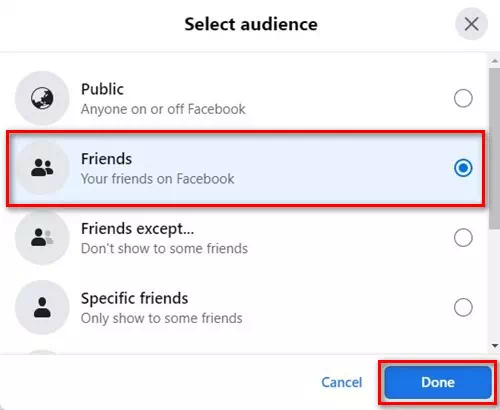Image resolution: width=500 pixels, height=410 pixels.
Task: Click the scrollbar down arrow
Action: coord(495,346)
